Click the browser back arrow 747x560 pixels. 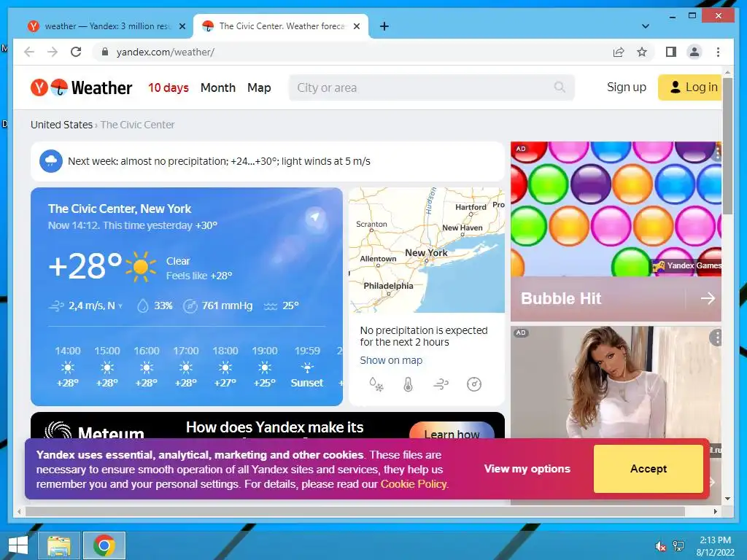click(x=29, y=52)
